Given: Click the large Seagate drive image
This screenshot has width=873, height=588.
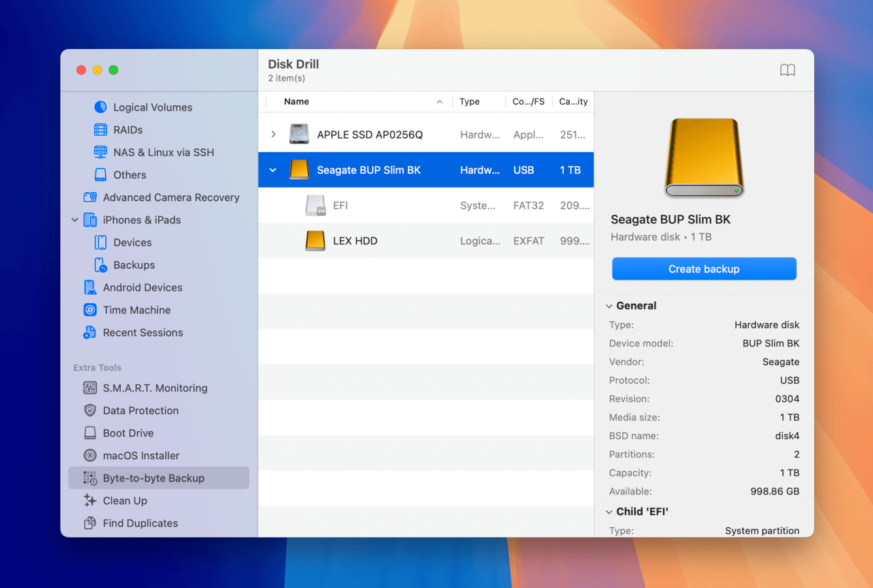Looking at the screenshot, I should pos(704,157).
